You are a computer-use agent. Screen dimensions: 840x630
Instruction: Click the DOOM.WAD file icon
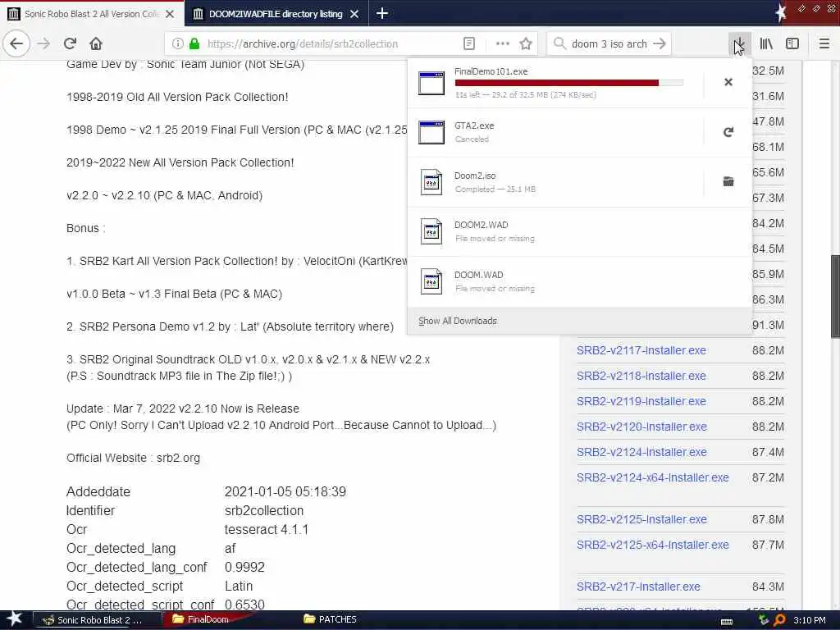click(x=431, y=281)
